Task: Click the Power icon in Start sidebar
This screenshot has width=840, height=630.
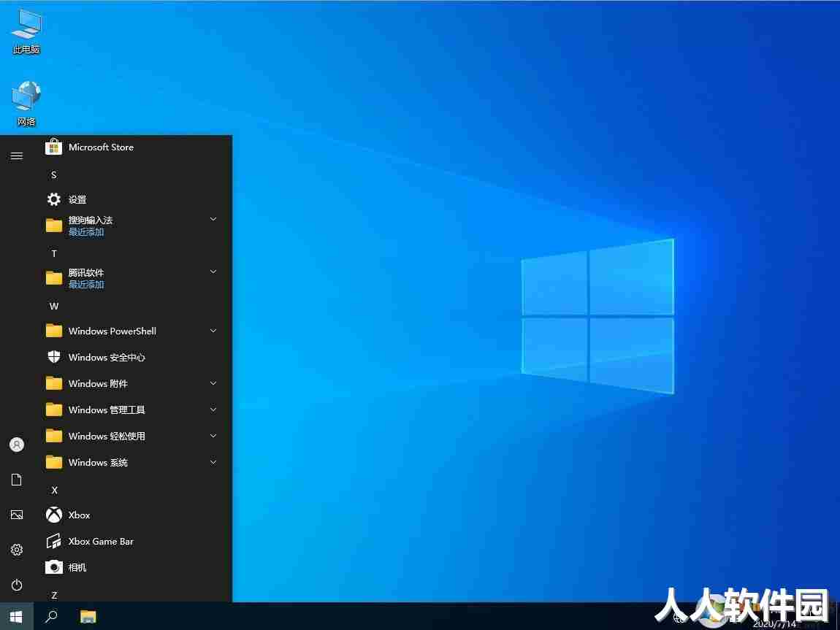Action: tap(17, 585)
